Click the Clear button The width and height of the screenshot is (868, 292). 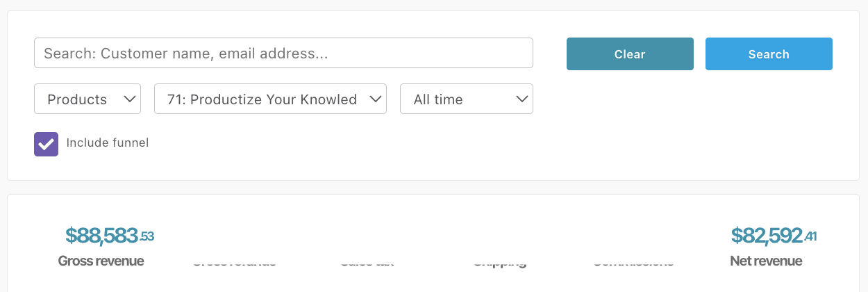(630, 54)
